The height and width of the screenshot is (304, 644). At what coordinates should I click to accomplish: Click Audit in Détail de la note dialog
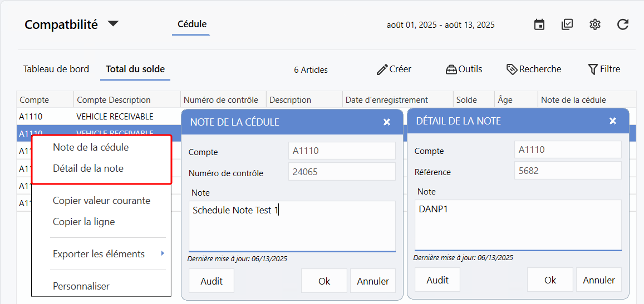coord(437,280)
